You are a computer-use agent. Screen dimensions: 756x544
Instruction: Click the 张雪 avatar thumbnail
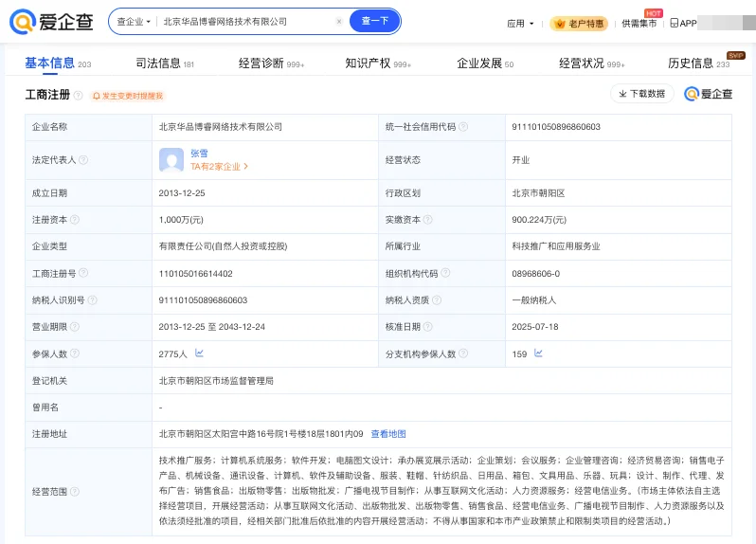171,160
